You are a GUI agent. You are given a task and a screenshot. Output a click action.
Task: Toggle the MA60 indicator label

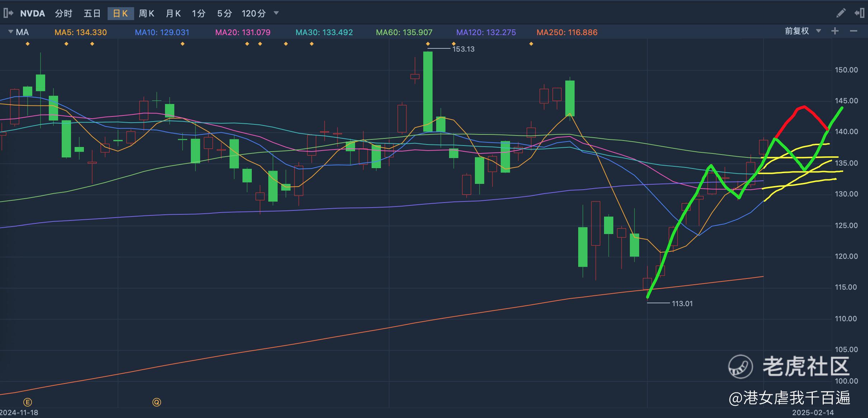point(404,32)
